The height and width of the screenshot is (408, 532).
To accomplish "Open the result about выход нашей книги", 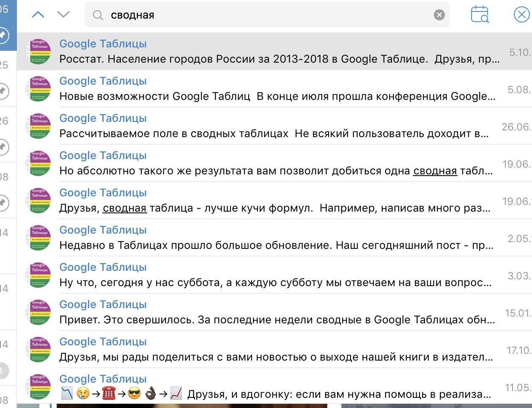I will tap(274, 350).
